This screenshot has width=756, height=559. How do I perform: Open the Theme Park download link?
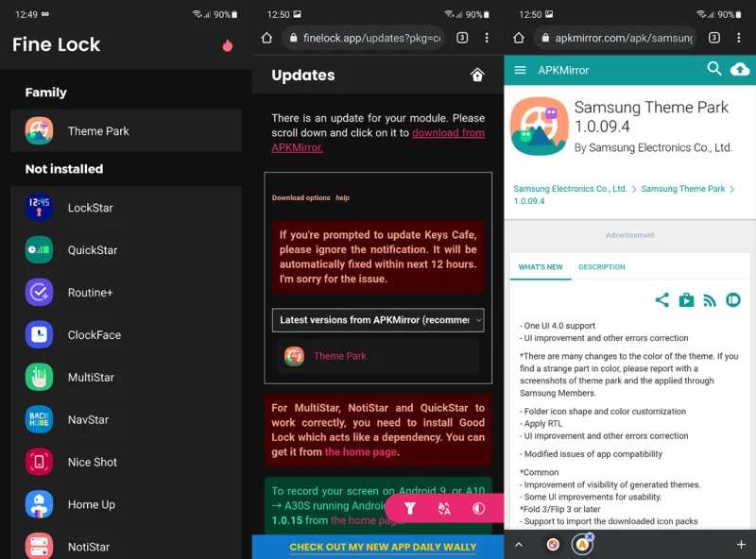point(339,356)
